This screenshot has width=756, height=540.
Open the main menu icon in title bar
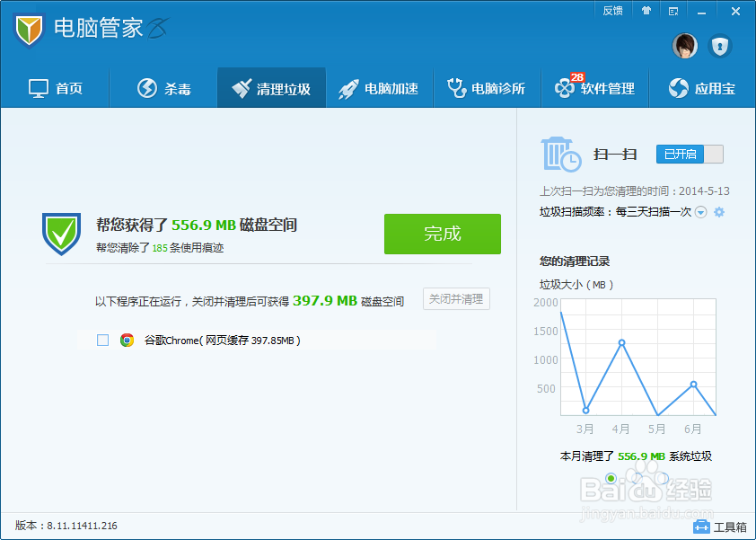click(673, 11)
